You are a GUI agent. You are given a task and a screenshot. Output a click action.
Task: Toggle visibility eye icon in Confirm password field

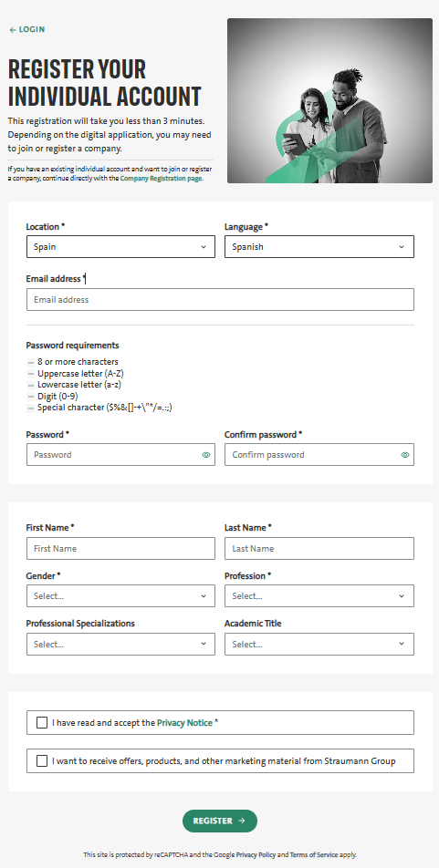pyautogui.click(x=405, y=454)
